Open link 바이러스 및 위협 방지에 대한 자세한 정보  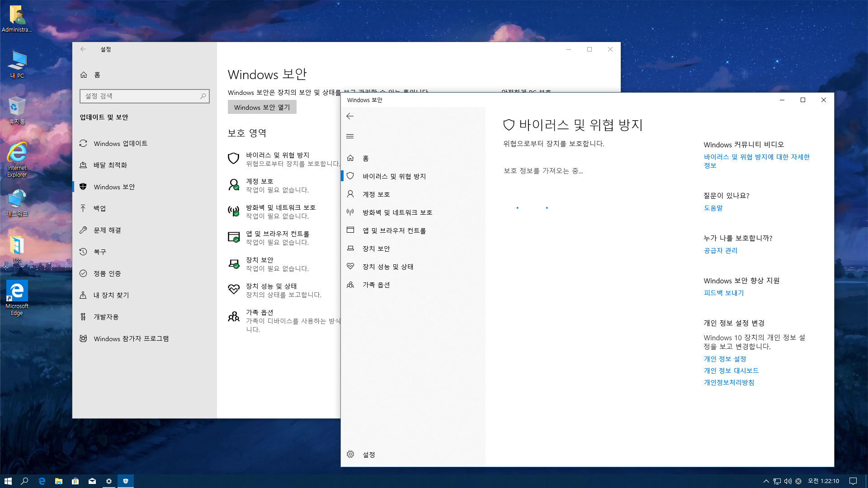[x=756, y=161]
